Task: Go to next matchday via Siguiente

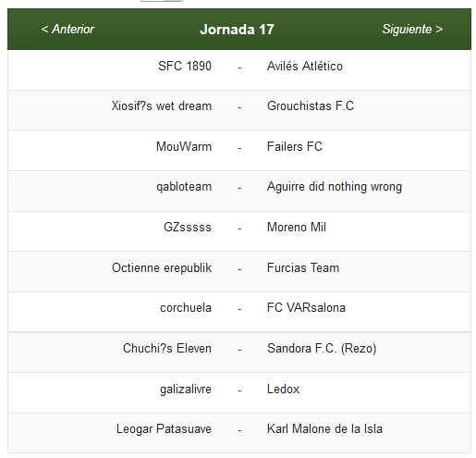Action: [412, 30]
